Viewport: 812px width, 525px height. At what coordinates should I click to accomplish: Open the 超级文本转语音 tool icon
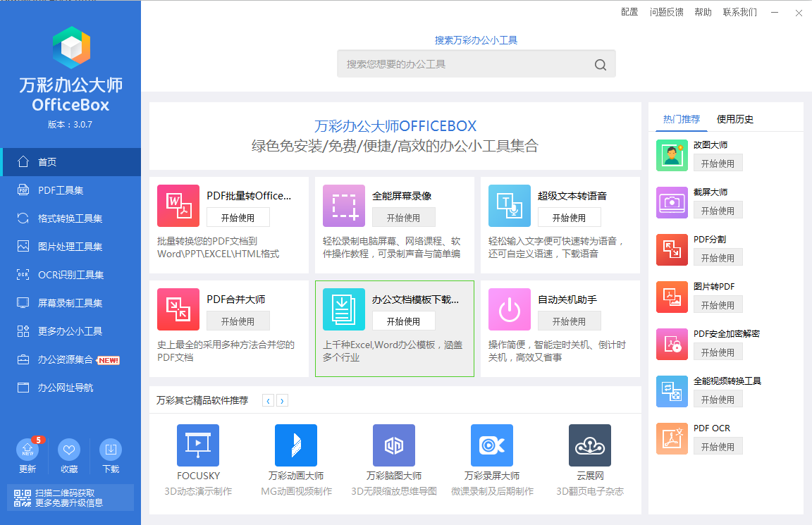tap(510, 206)
